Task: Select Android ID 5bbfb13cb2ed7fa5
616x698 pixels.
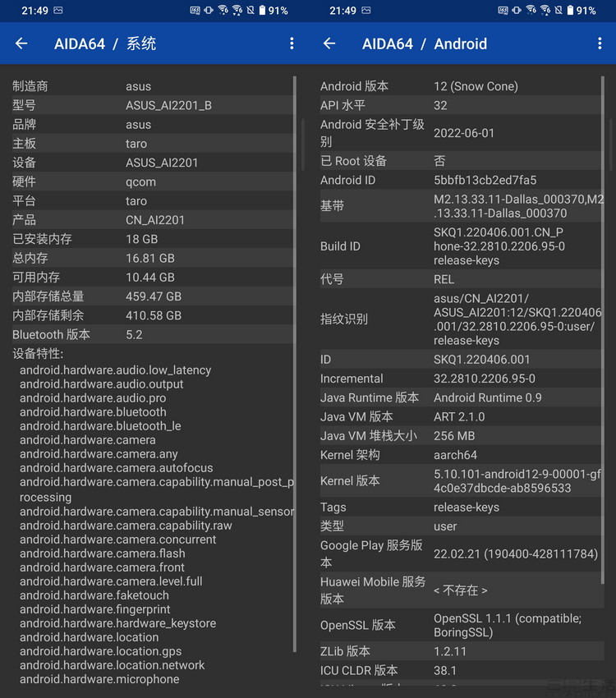Action: [x=485, y=180]
